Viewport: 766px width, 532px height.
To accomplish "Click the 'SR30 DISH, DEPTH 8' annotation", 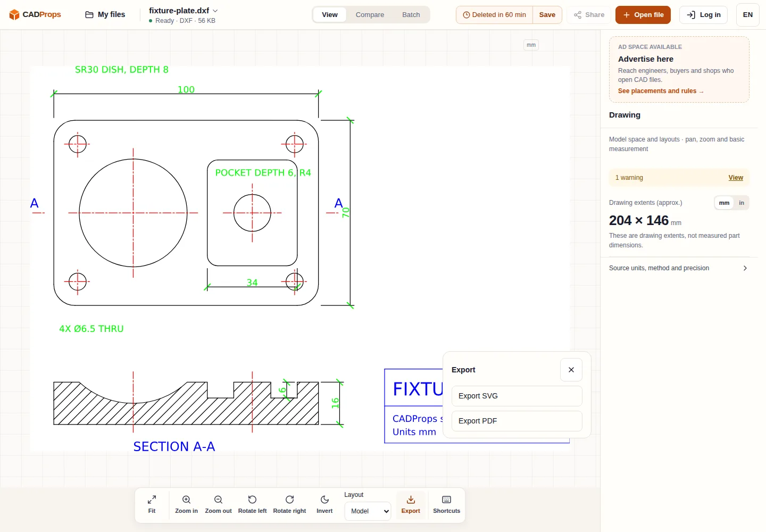I will click(122, 70).
